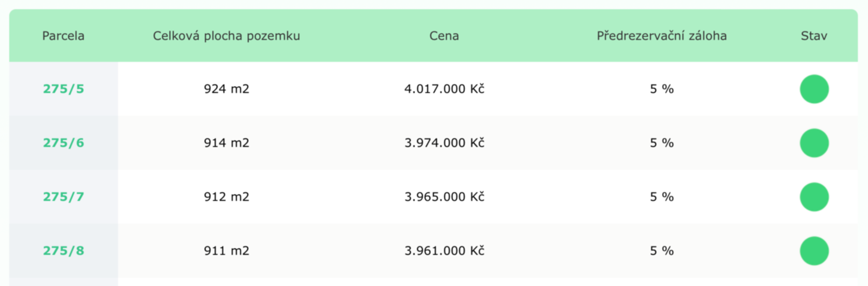
Task: Click the Stav column header
Action: [814, 36]
